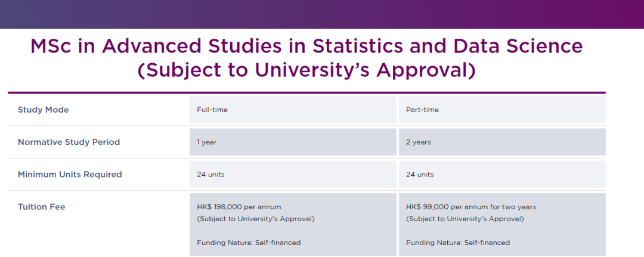This screenshot has height=257, width=644.
Task: Click the Subject to University's Approval subtitle
Action: click(x=306, y=70)
